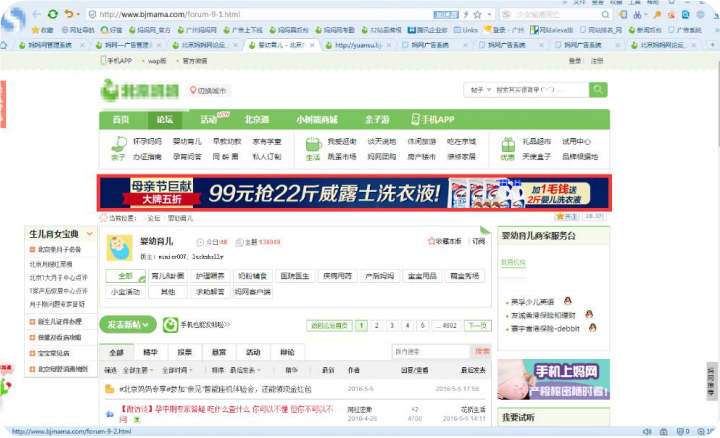Select the 护理喂养 category filter
Image resolution: width=720 pixels, height=438 pixels.
coord(210,276)
